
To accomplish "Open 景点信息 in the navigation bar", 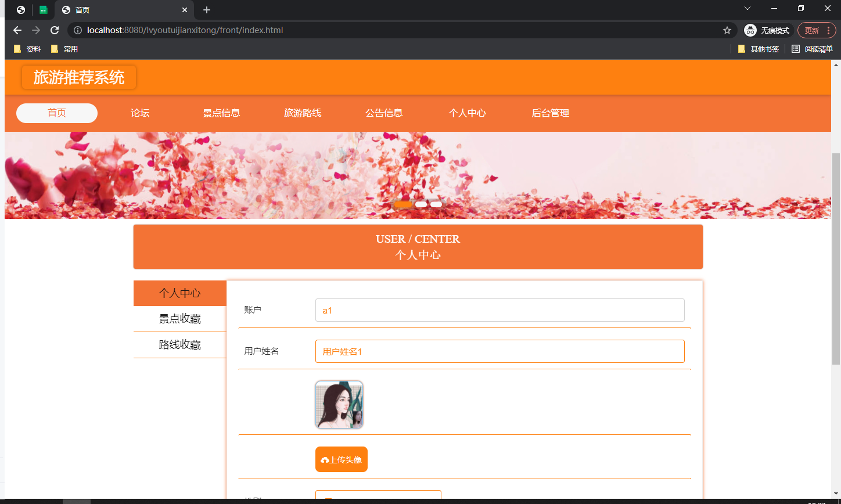I will pyautogui.click(x=221, y=113).
